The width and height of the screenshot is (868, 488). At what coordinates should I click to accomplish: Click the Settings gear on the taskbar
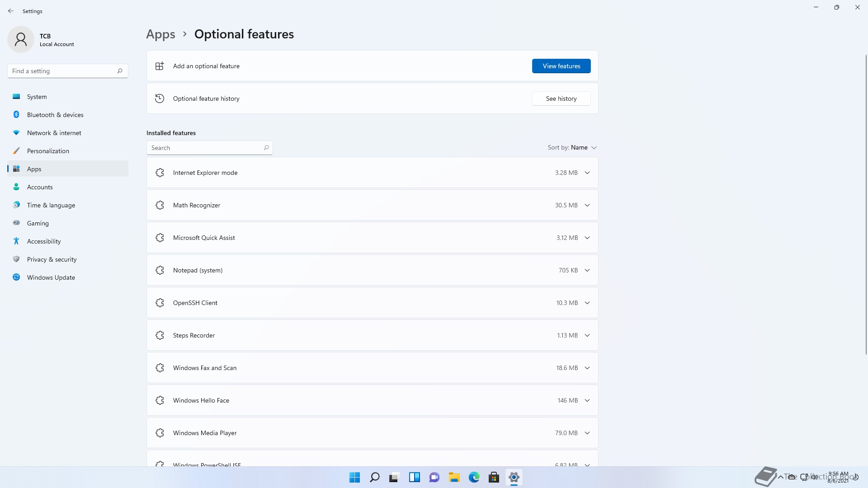(x=514, y=477)
